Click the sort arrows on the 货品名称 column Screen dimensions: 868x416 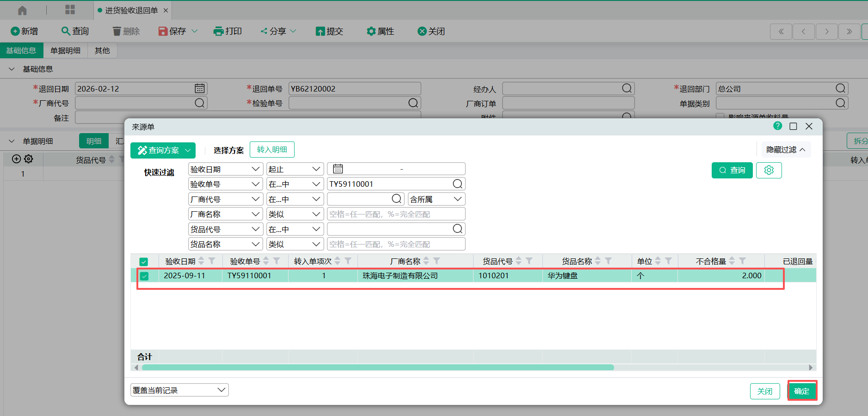[x=598, y=261]
